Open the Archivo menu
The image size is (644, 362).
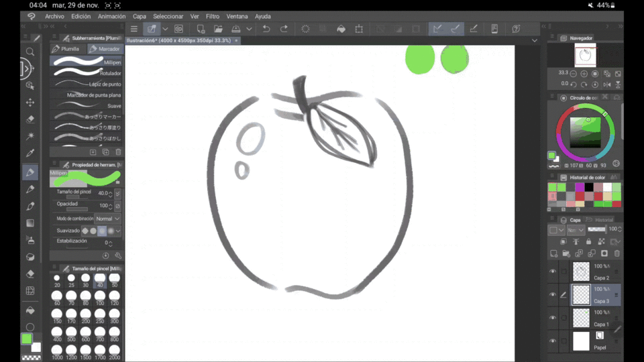[x=54, y=16]
